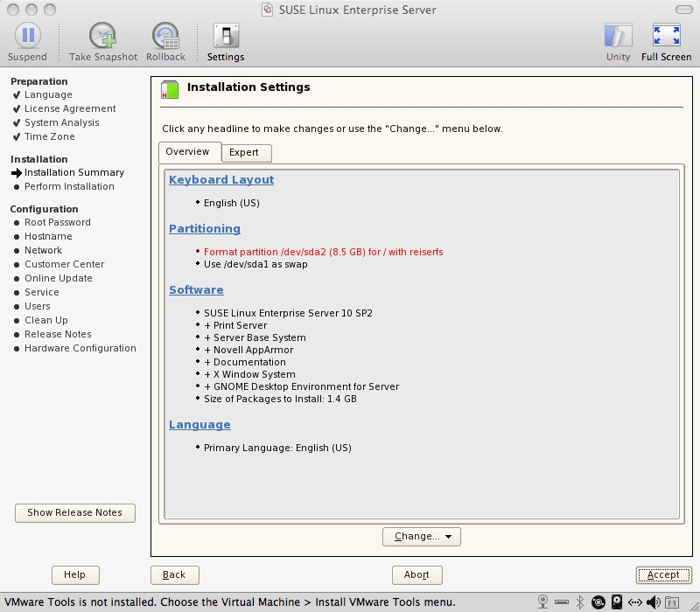This screenshot has width=700, height=612.
Task: Click the sound speaker status icon
Action: point(654,602)
